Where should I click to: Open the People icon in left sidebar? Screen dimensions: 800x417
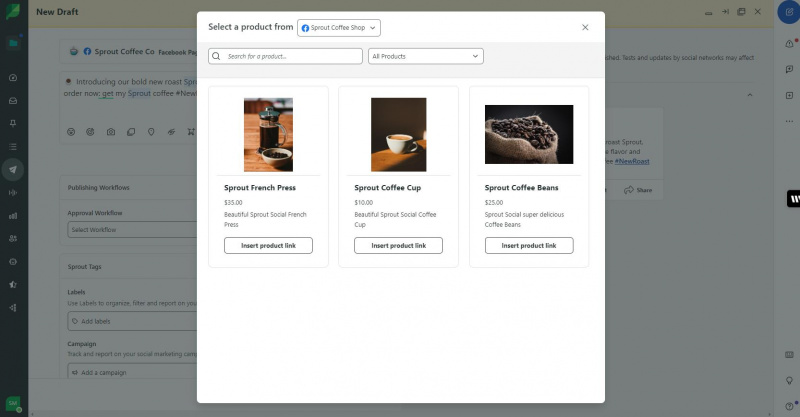pos(13,238)
